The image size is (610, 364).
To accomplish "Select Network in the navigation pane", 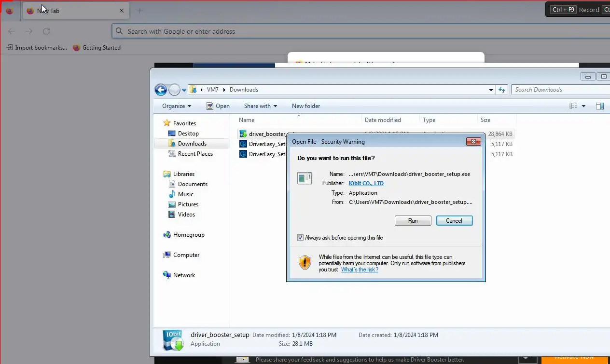I will coord(184,275).
